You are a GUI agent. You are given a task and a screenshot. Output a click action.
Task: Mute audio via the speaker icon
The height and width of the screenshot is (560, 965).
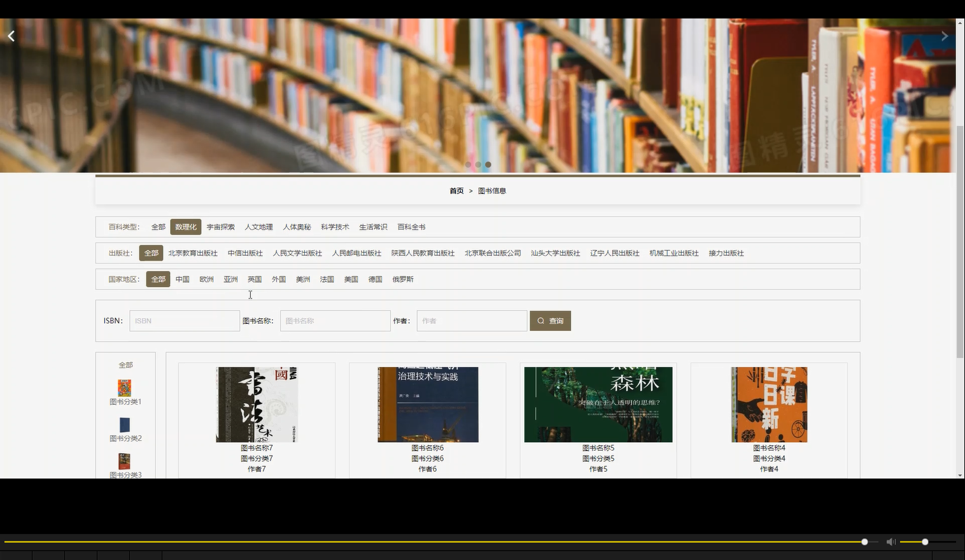[891, 542]
